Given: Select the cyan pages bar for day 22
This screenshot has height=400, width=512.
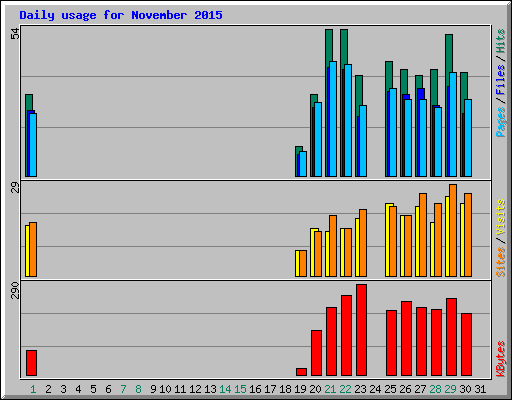Looking at the screenshot, I should [348, 120].
